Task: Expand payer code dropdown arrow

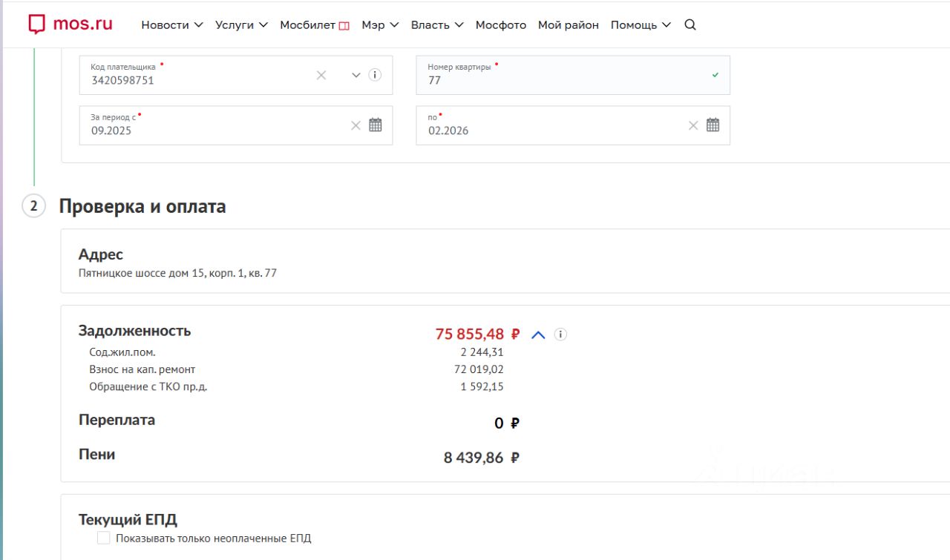Action: pyautogui.click(x=356, y=75)
